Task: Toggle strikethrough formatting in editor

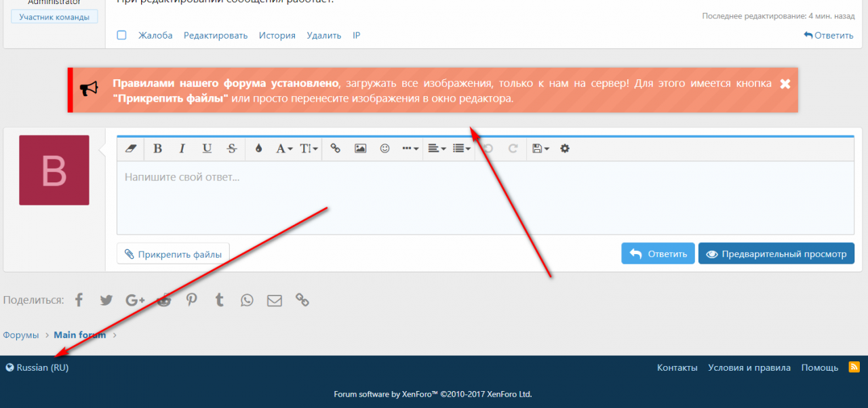Action: click(x=231, y=148)
